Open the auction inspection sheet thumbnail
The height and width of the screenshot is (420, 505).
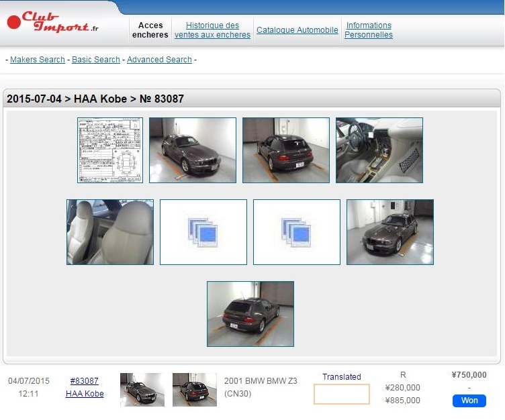tap(110, 150)
